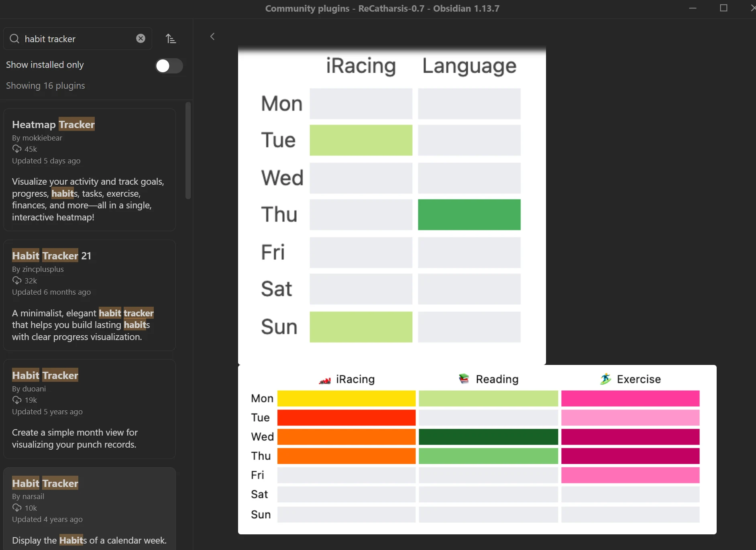Click the 'Updated 4 years ago' text

pos(47,519)
